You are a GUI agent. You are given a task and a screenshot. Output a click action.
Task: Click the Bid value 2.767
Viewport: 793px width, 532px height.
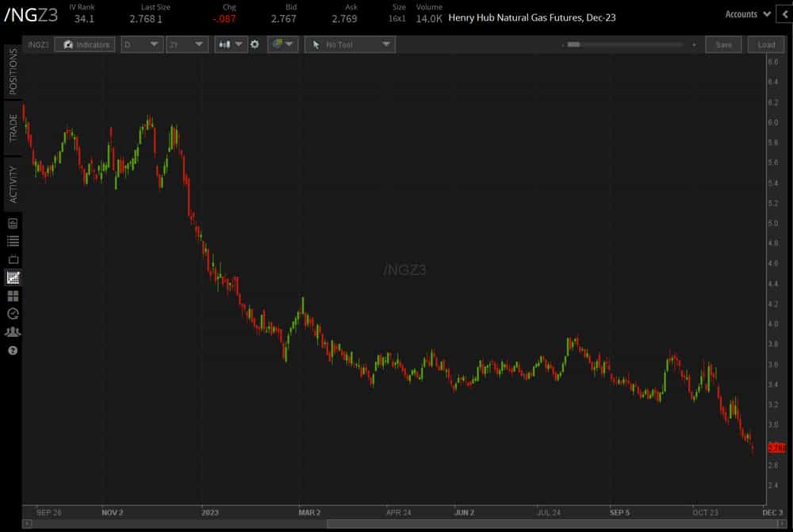[283, 19]
